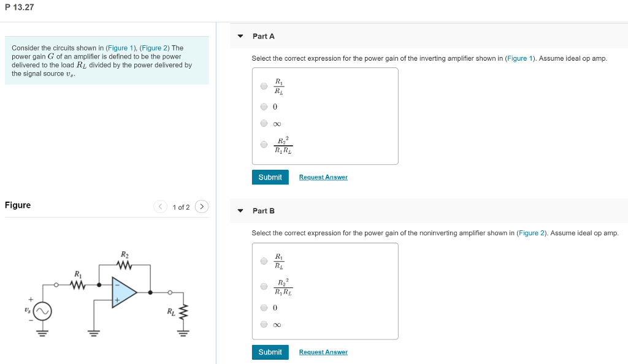Screen dimensions: 628x364
Task: Choose infinity as the Part A answer
Action: coord(264,123)
